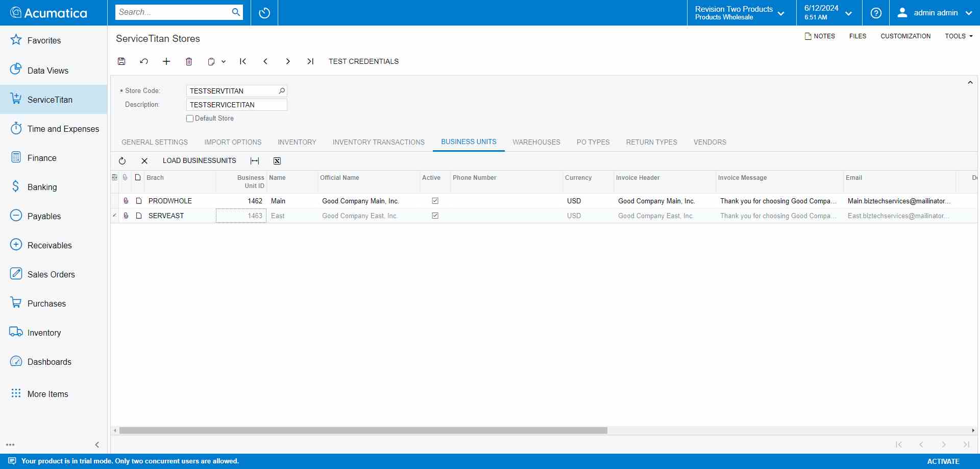980x469 pixels.
Task: Open Time and Expenses workspace
Action: pyautogui.click(x=54, y=129)
